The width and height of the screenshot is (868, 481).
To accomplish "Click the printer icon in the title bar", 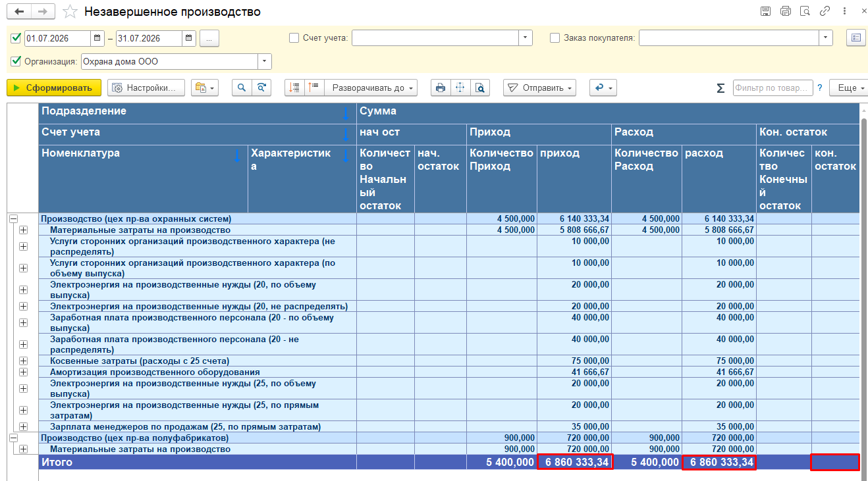I will click(x=785, y=11).
